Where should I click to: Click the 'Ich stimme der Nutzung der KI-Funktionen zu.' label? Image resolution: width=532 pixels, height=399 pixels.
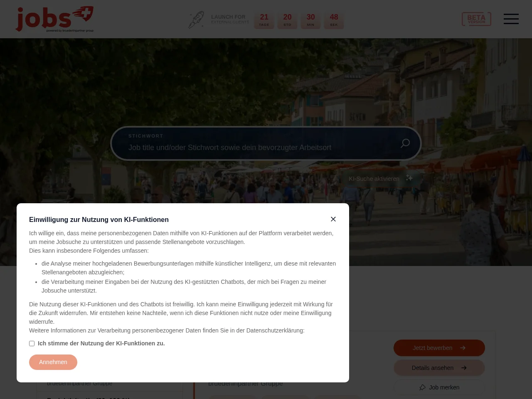[x=101, y=343]
